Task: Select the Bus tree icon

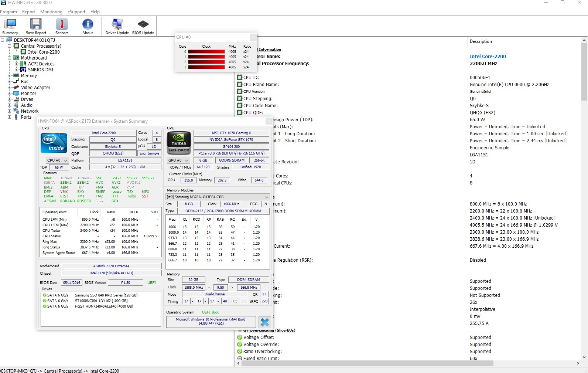Action: click(16, 81)
